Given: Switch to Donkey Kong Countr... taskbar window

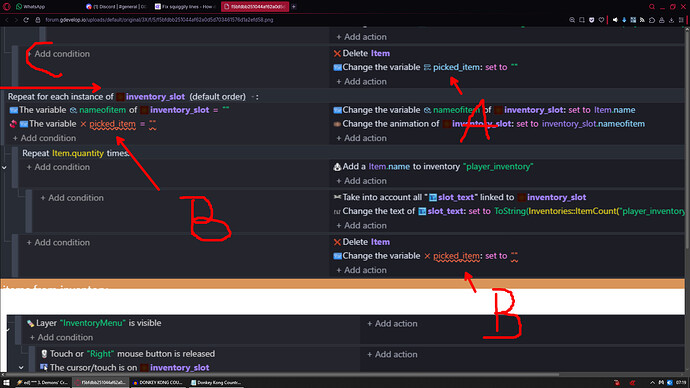Looking at the screenshot, I should click(217, 383).
